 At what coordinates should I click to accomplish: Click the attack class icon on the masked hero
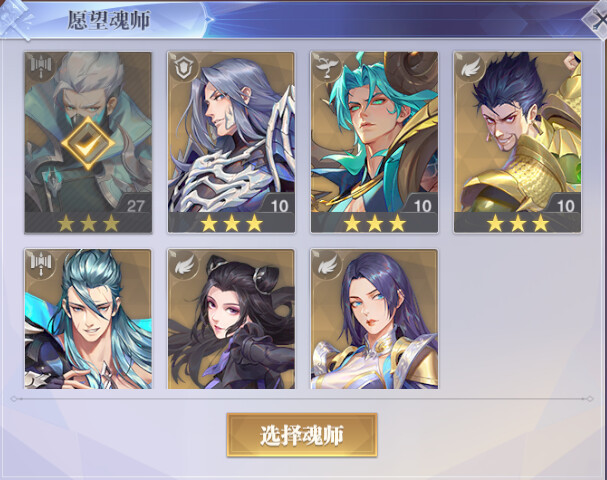(40, 67)
